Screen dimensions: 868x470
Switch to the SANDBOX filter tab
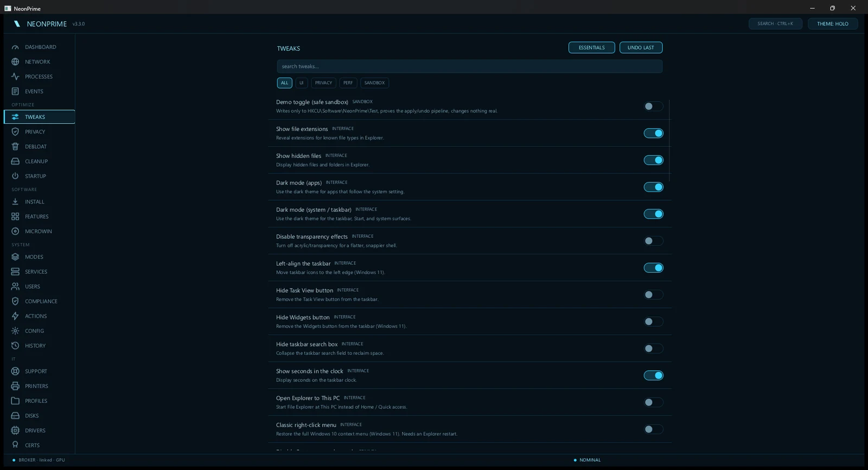point(374,83)
